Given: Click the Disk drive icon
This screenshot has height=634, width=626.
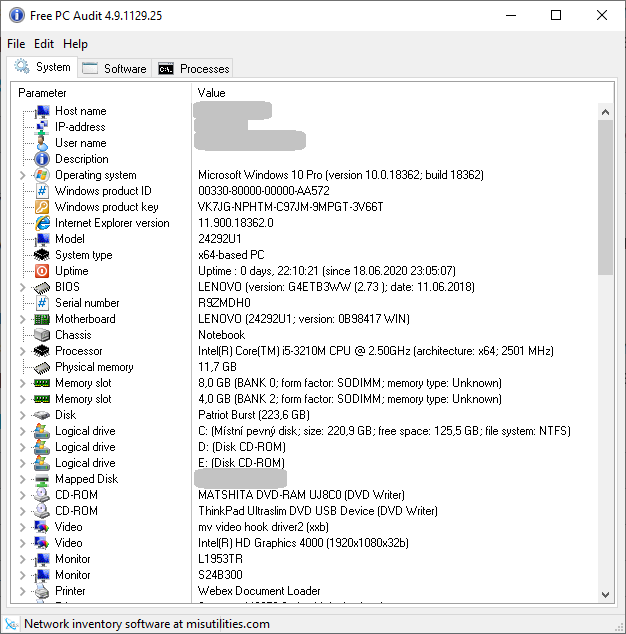Looking at the screenshot, I should click(42, 415).
